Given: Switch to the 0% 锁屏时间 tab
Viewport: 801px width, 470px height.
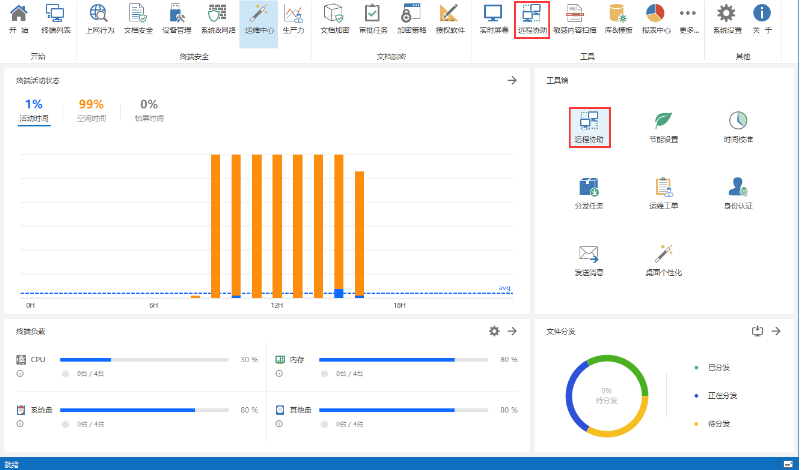Looking at the screenshot, I should 149,111.
